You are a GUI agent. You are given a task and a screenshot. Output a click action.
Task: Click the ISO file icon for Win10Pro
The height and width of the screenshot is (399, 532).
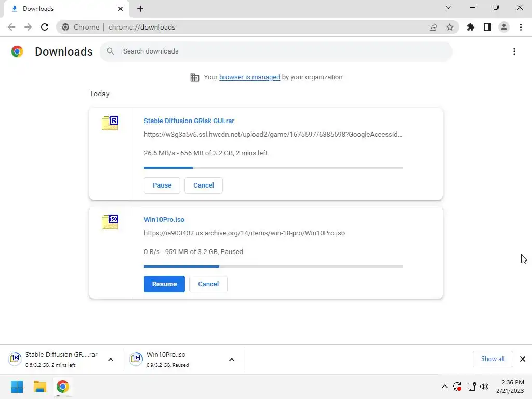coord(110,221)
